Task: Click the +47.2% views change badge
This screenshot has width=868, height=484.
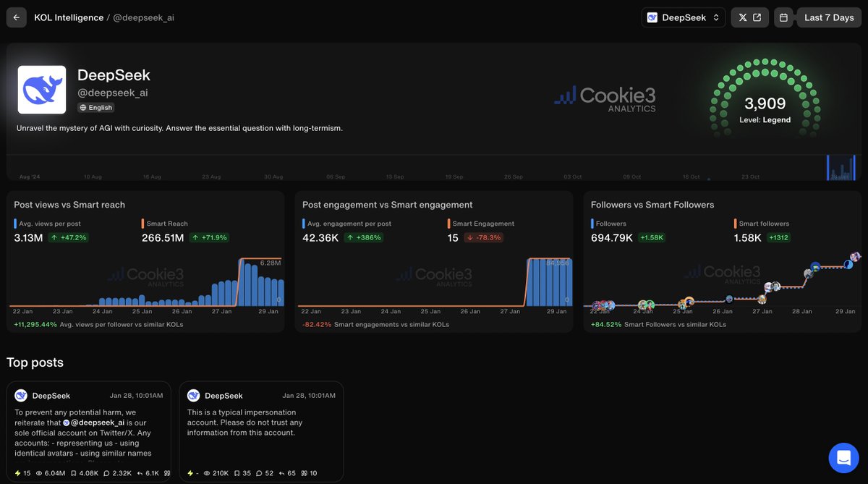Action: point(69,237)
